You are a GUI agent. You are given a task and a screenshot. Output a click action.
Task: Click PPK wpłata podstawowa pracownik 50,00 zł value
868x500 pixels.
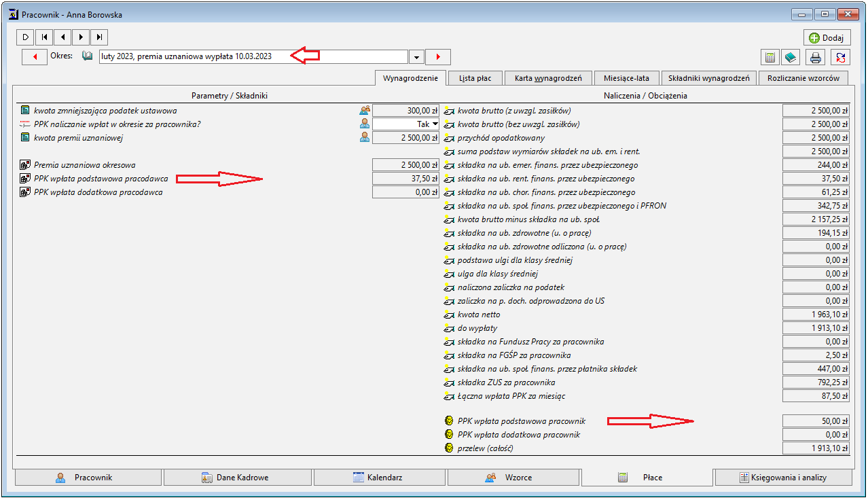(x=816, y=421)
